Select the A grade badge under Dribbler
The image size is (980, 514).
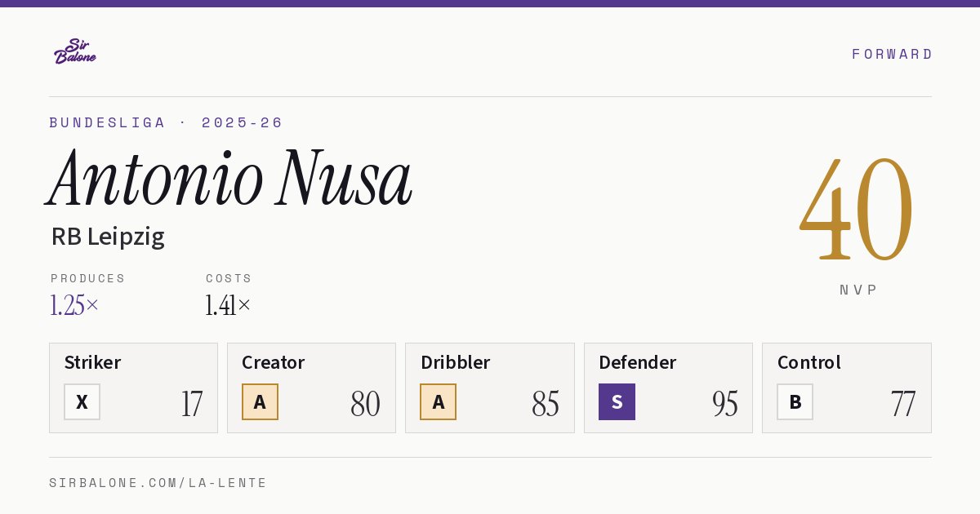click(x=438, y=401)
